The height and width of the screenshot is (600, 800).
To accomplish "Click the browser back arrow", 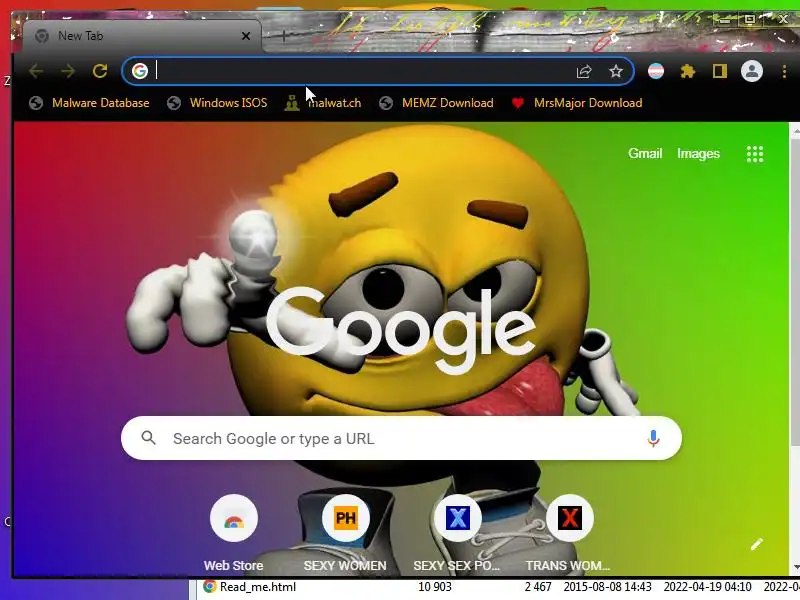I will click(x=36, y=71).
